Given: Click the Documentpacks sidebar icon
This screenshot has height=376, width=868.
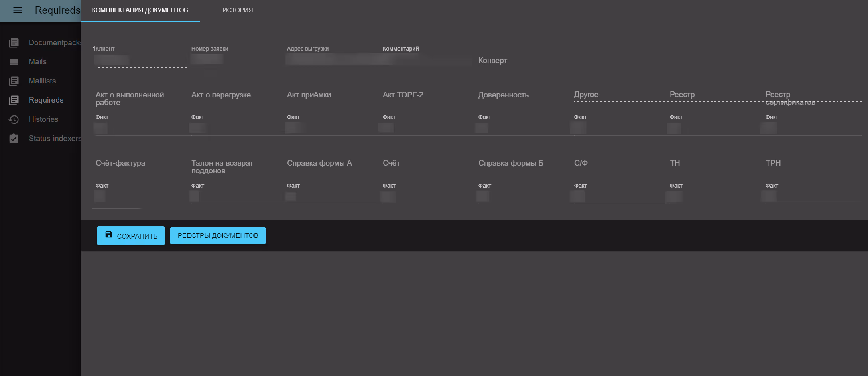Looking at the screenshot, I should (x=14, y=42).
